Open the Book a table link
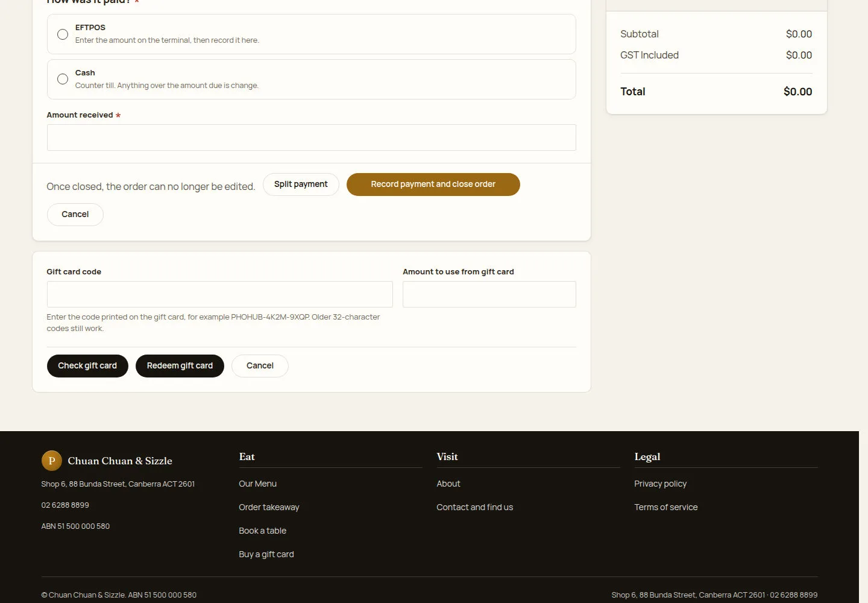The image size is (868, 603). point(263,531)
